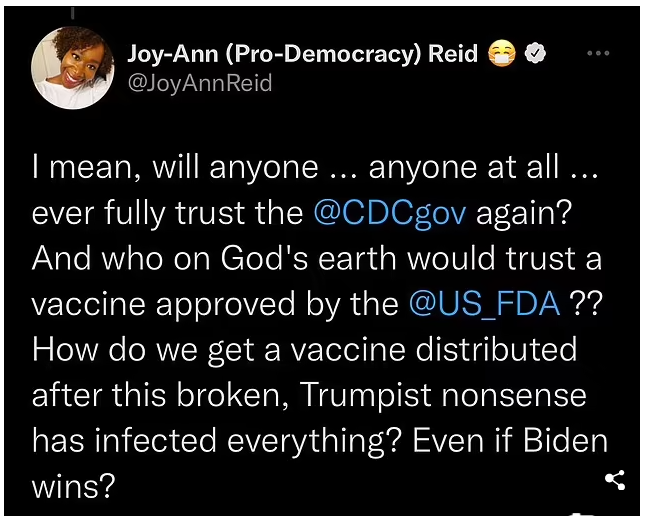Click the word "Trumpist" in the tweet

365,395
